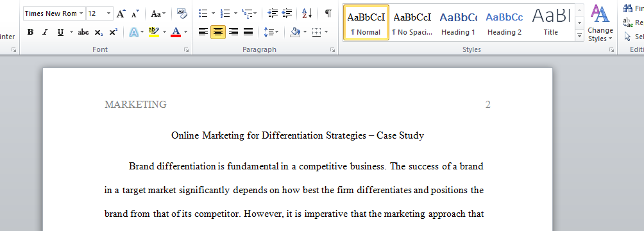Open the Change Styles menu
This screenshot has width=644, height=231.
pyautogui.click(x=600, y=23)
